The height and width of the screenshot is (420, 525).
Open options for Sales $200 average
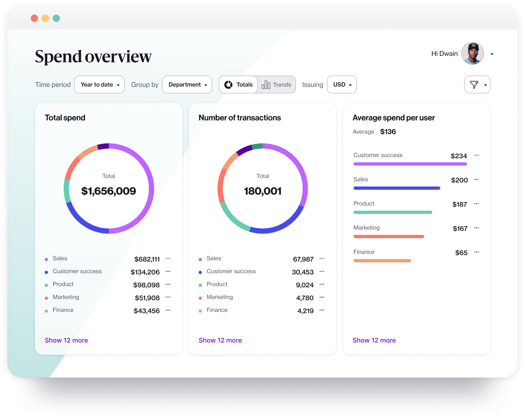(476, 179)
